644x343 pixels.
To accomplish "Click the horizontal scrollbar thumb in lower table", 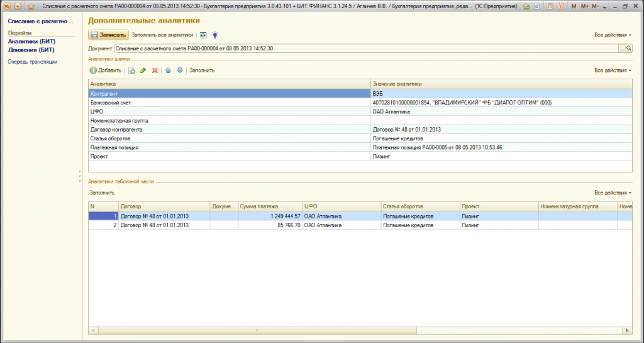I will 257,330.
